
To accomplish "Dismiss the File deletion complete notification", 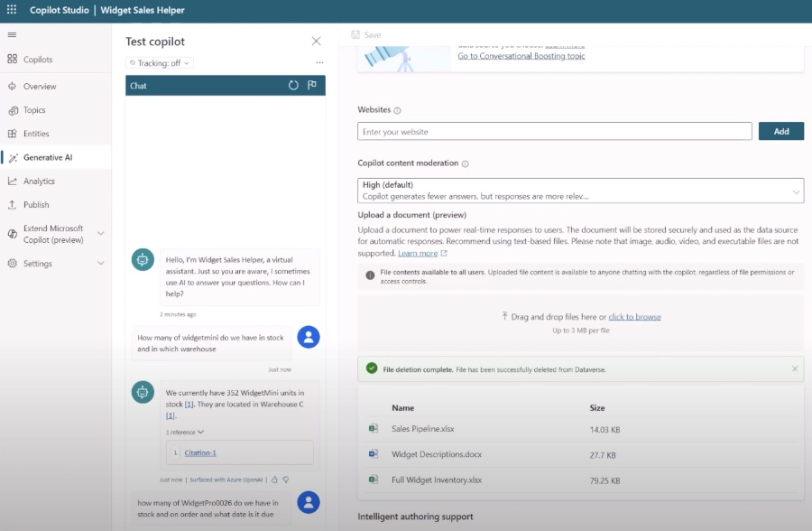I will (794, 368).
